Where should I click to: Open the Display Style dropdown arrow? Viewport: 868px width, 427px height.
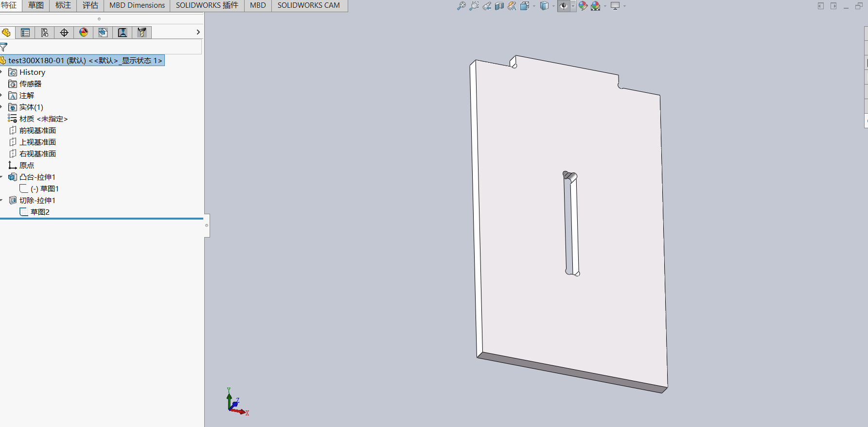(553, 6)
